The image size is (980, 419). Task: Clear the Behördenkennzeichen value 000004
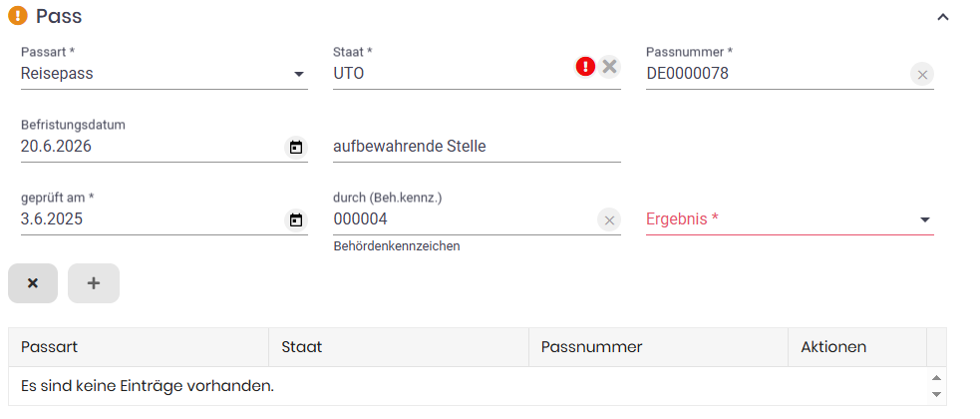click(x=609, y=220)
